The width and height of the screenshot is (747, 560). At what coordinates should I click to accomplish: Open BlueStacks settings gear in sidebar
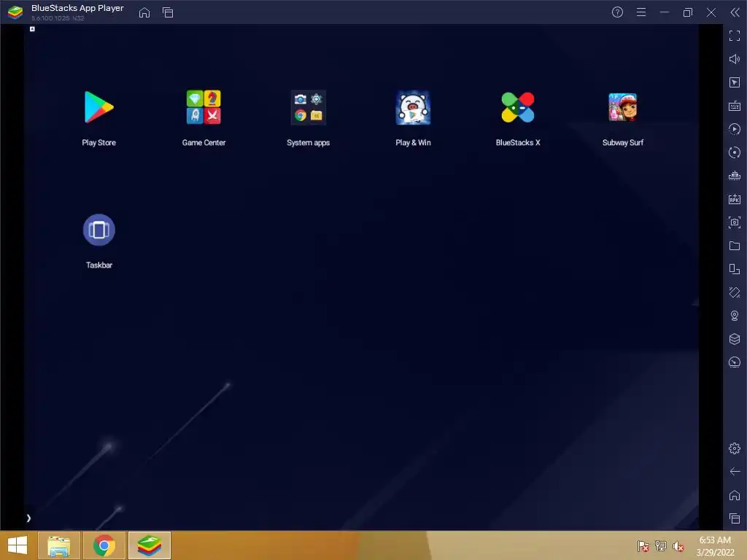pyautogui.click(x=735, y=448)
